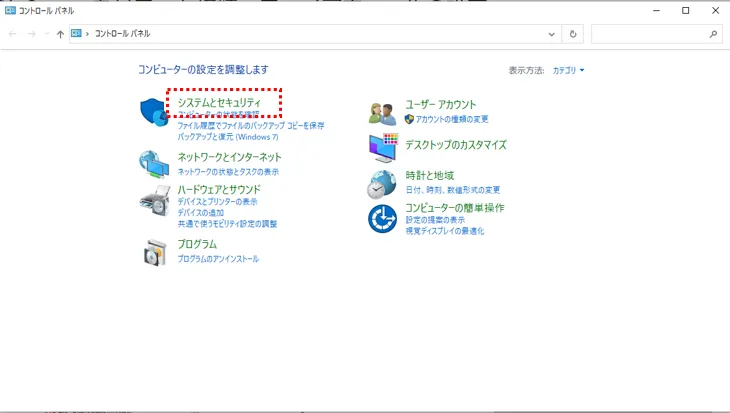
Task: Open the Programs category icon
Action: click(x=153, y=252)
